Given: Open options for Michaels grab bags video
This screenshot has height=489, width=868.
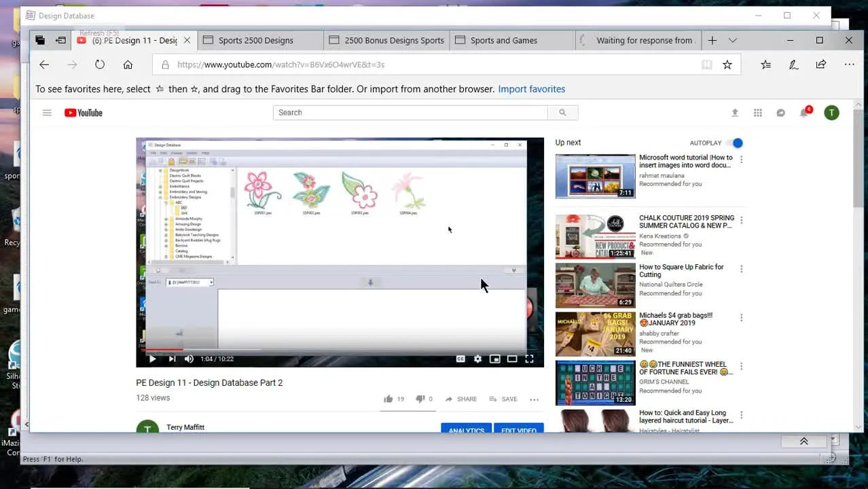Looking at the screenshot, I should pos(741,317).
